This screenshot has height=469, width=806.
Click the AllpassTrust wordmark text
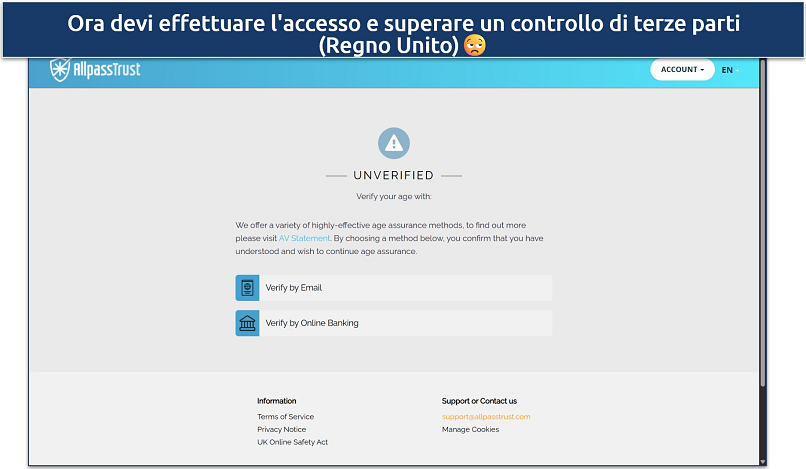[x=107, y=71]
